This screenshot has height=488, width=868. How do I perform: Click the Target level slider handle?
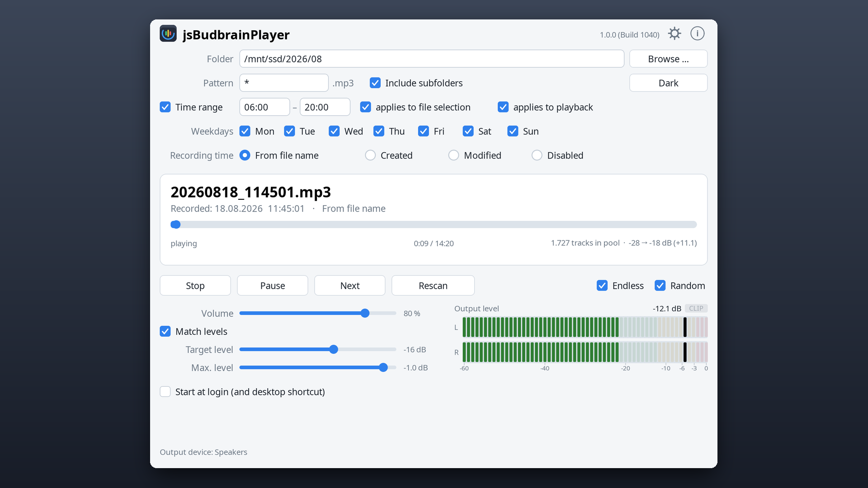click(x=334, y=349)
